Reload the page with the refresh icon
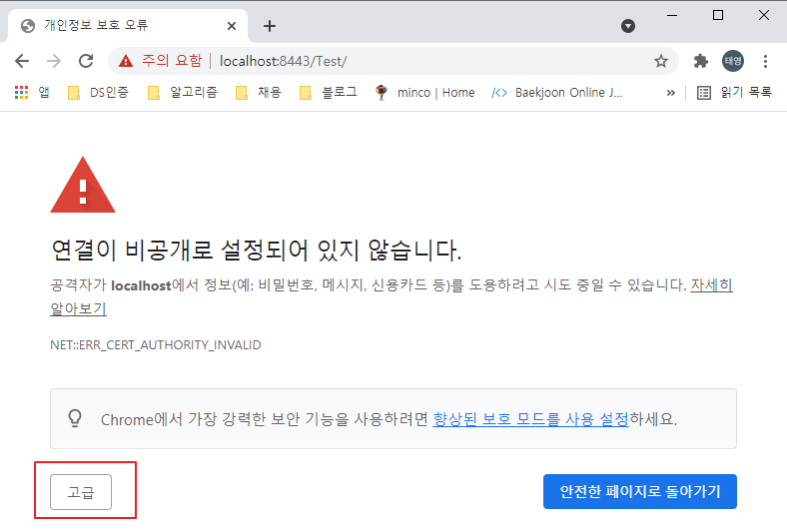 tap(86, 61)
